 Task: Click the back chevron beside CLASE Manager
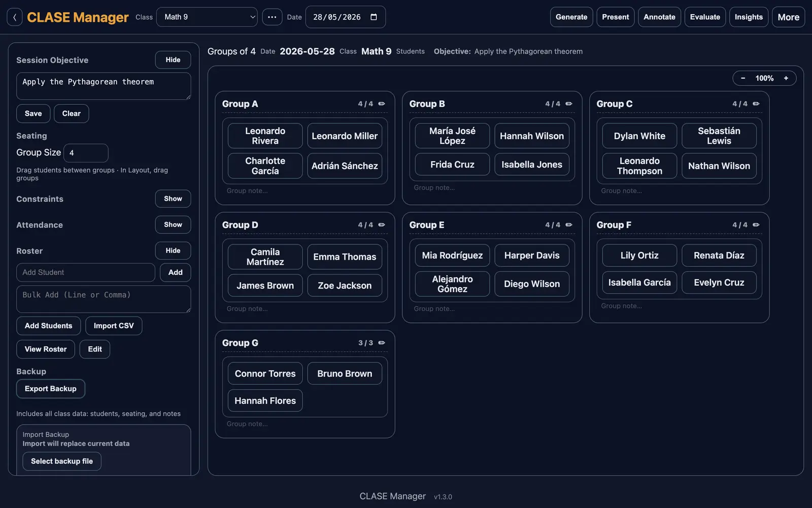point(14,17)
